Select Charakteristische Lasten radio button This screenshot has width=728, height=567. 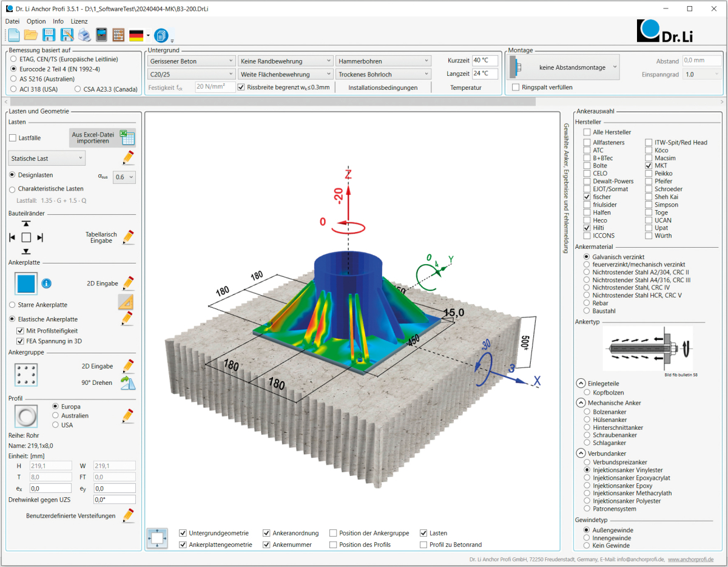(x=13, y=189)
